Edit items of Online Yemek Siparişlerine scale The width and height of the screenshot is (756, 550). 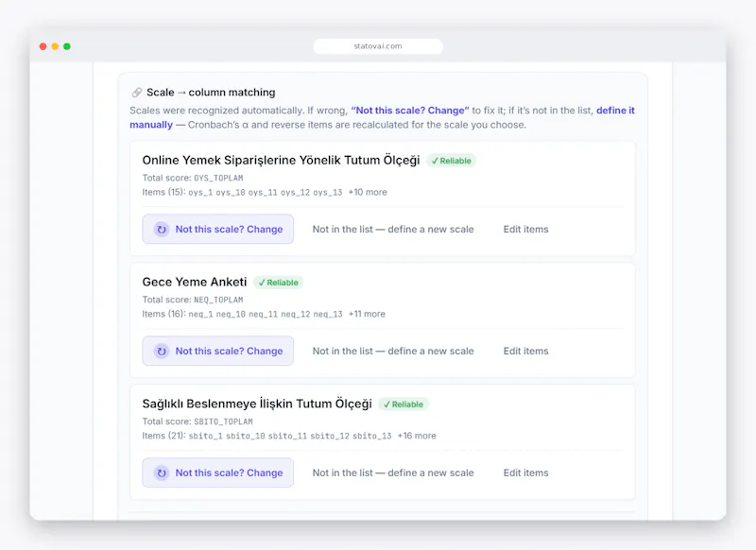pos(526,229)
